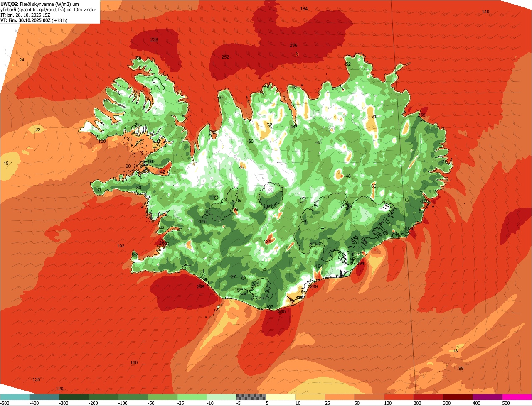The width and height of the screenshot is (532, 406).
Task: Click the inland value -48
Action: coord(347,176)
